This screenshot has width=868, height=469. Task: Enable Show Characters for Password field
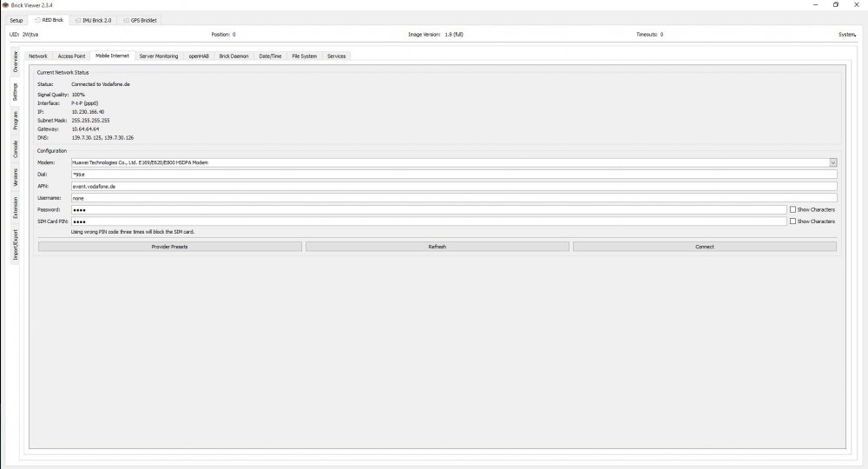tap(792, 209)
